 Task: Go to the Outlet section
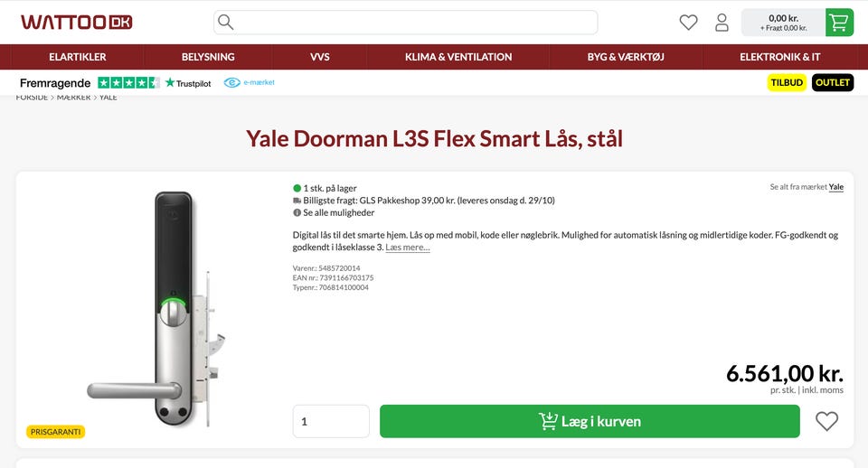(x=832, y=82)
